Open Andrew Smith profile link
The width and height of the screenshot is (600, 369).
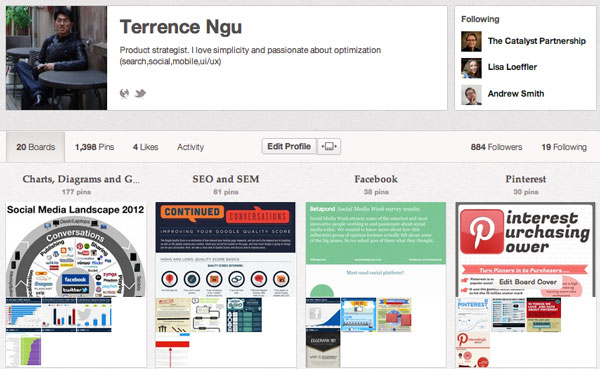[516, 93]
